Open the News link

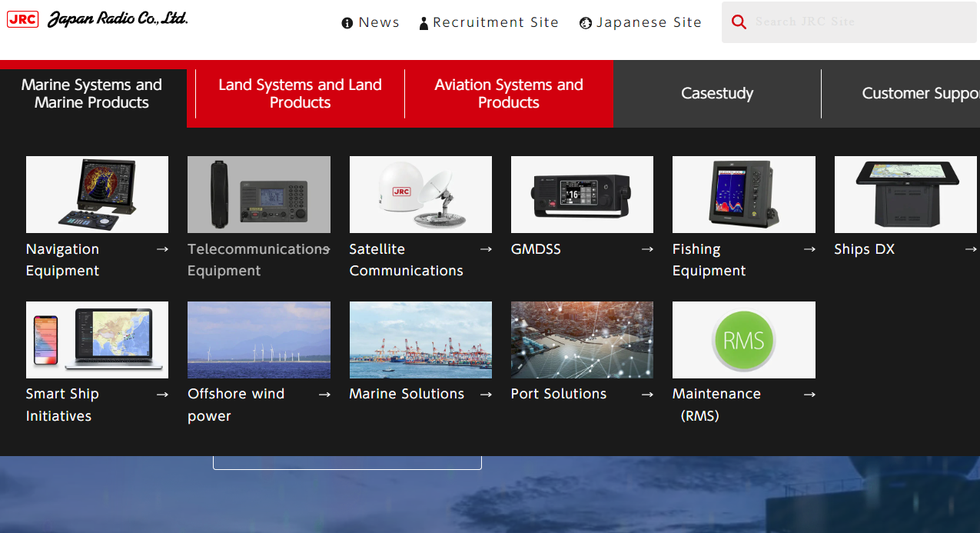coord(379,22)
